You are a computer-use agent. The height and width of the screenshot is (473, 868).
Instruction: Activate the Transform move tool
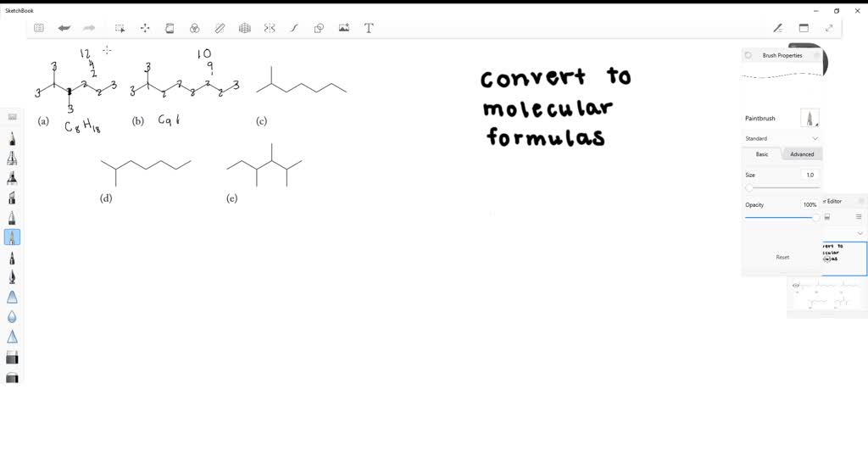145,28
